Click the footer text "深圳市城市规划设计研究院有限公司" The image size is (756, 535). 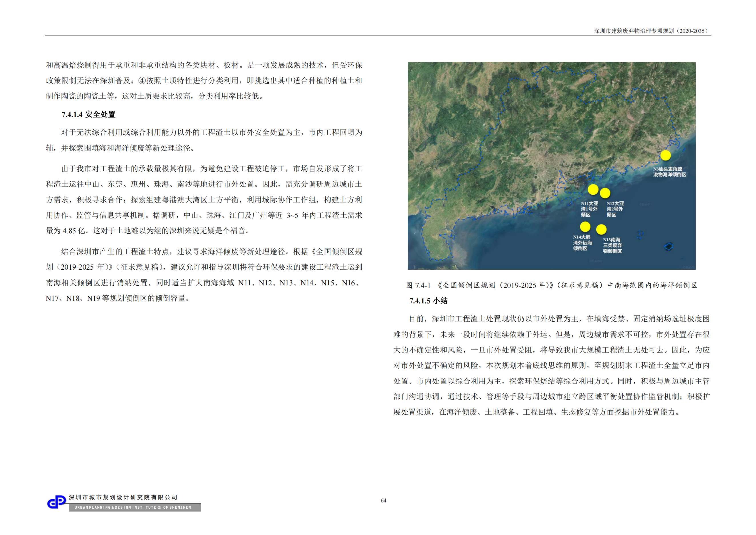click(x=123, y=497)
